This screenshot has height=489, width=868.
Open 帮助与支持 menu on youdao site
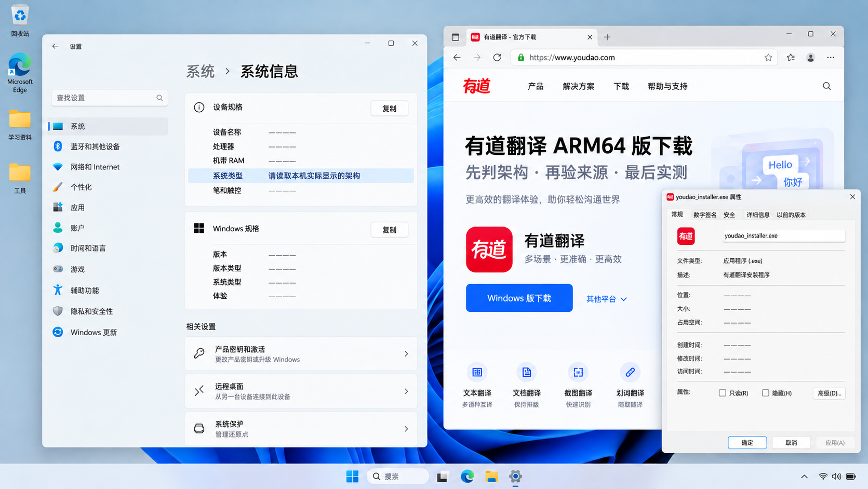(667, 86)
